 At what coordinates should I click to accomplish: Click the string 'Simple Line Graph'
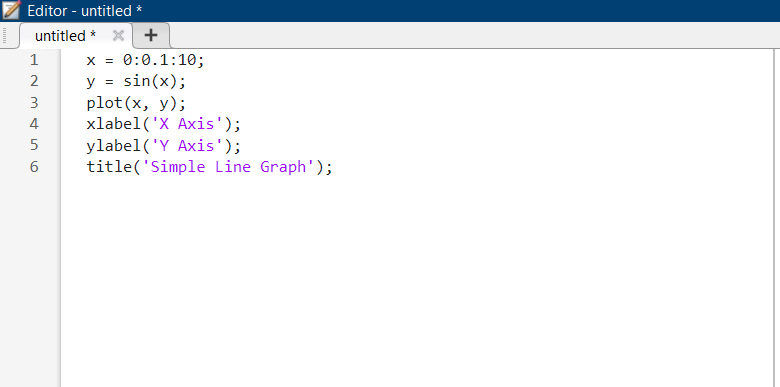coord(228,167)
